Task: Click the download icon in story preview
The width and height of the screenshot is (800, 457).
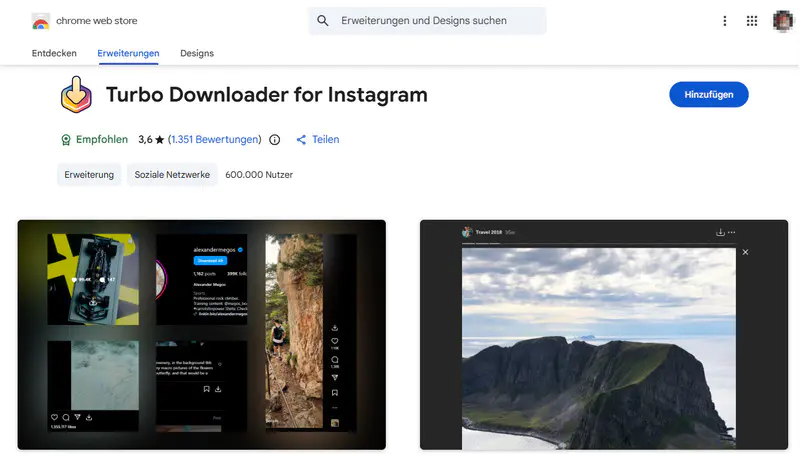Action: coord(720,233)
